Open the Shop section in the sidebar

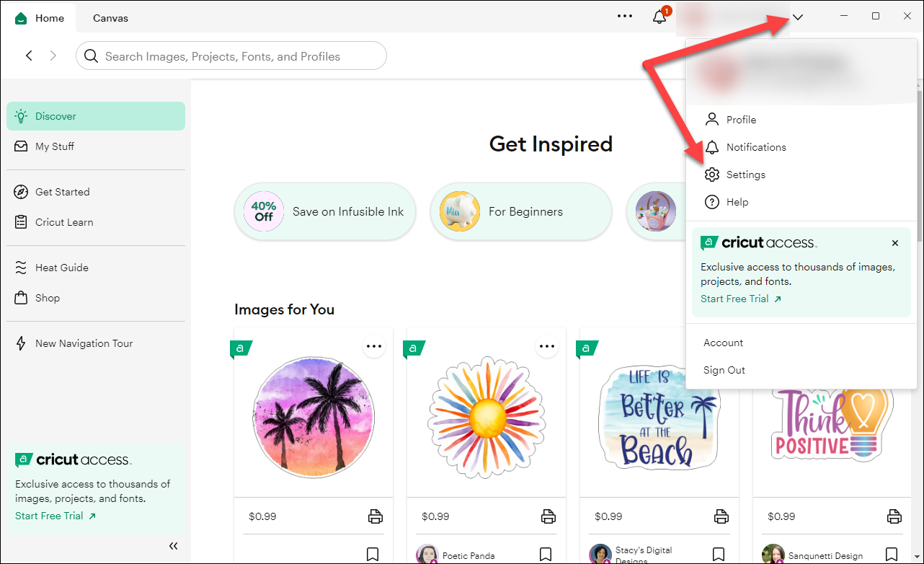(47, 298)
